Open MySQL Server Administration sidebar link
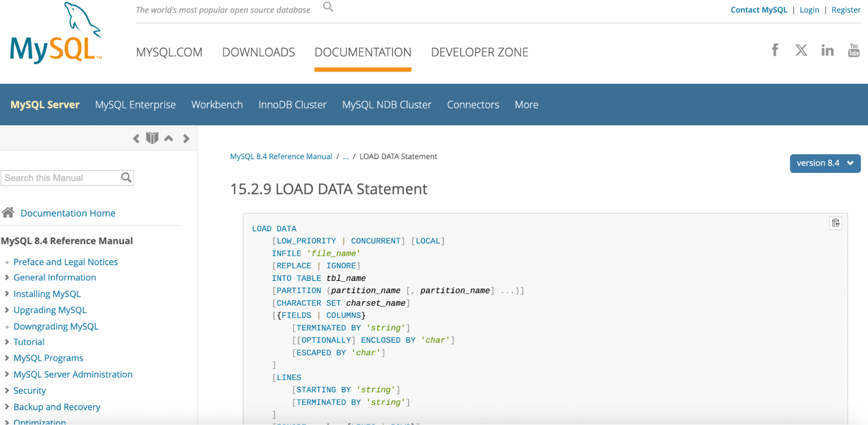Screen dimensions: 868x425 73,374
